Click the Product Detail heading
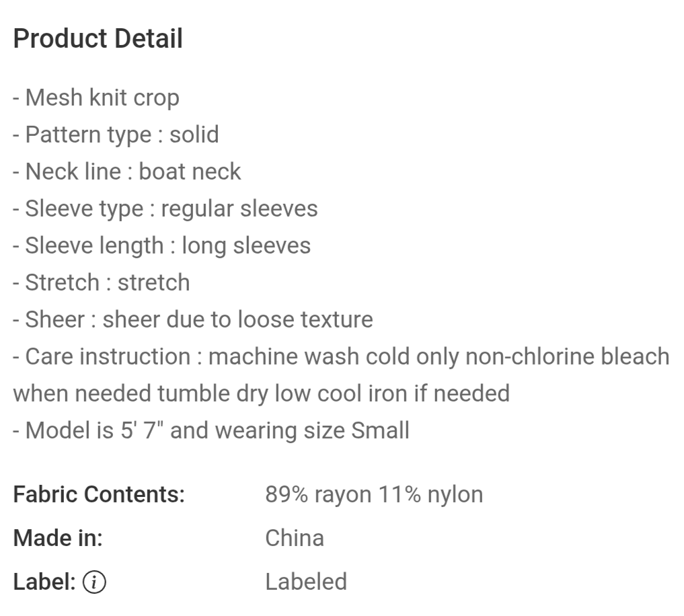This screenshot has height=616, width=684. click(98, 38)
